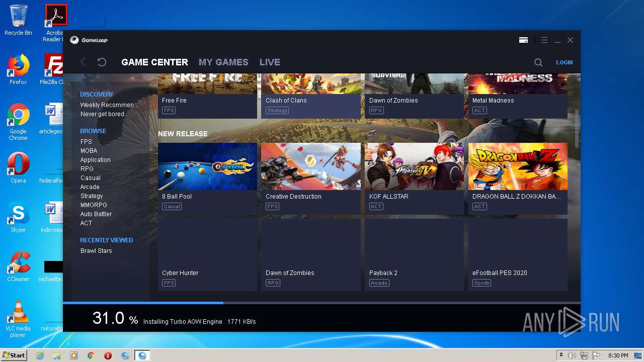The height and width of the screenshot is (362, 644).
Task: Switch to GAME CENTER tab
Action: pos(155,62)
